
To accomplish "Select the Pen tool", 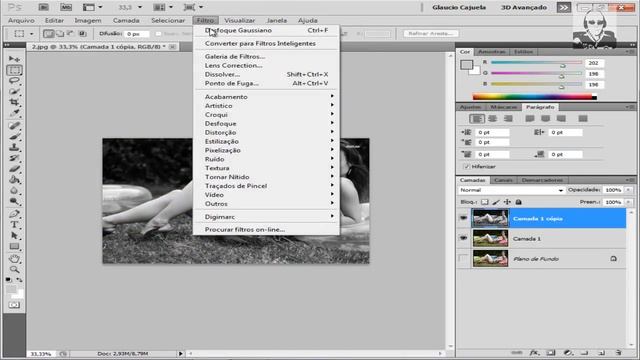I will pyautogui.click(x=14, y=213).
